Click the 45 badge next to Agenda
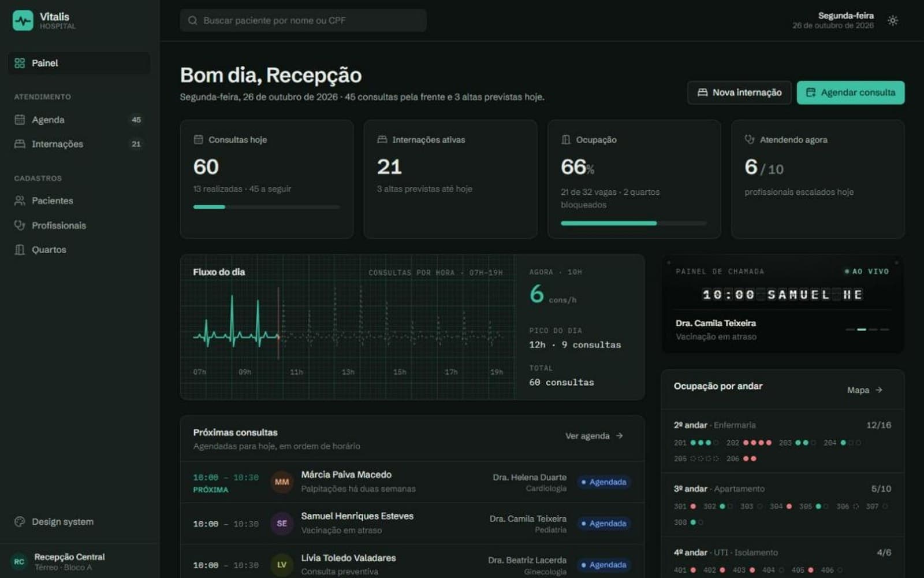Screen dimensions: 924x578 pos(136,120)
